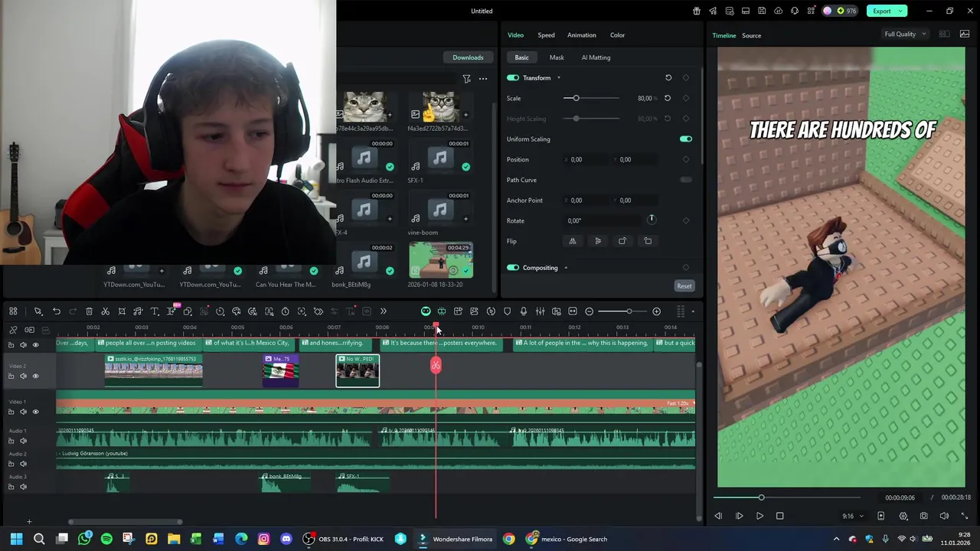Switch to the Speed tab
The image size is (980, 551).
546,34
